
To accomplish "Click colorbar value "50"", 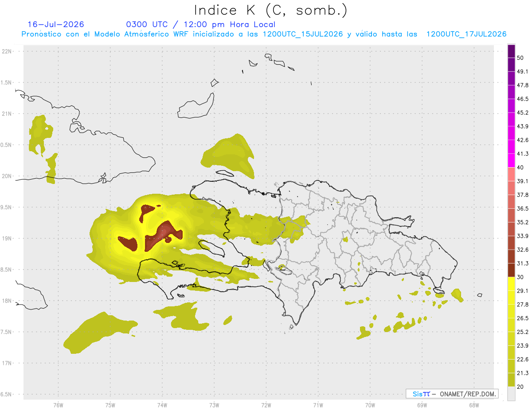I will [x=520, y=58].
